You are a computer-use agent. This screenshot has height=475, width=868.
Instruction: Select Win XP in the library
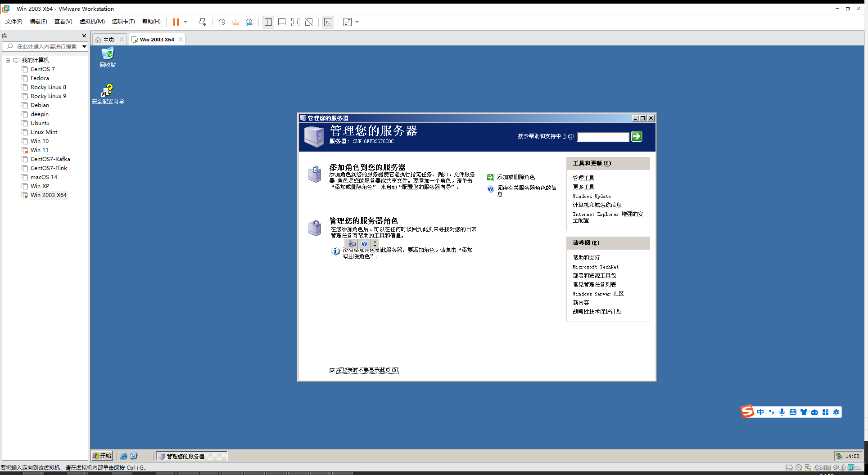coord(40,186)
